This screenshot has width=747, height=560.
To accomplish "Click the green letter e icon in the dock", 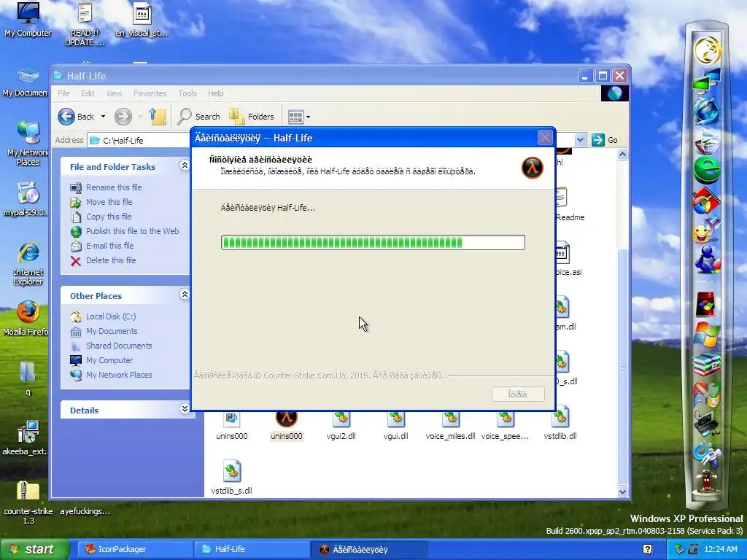I will (x=707, y=171).
